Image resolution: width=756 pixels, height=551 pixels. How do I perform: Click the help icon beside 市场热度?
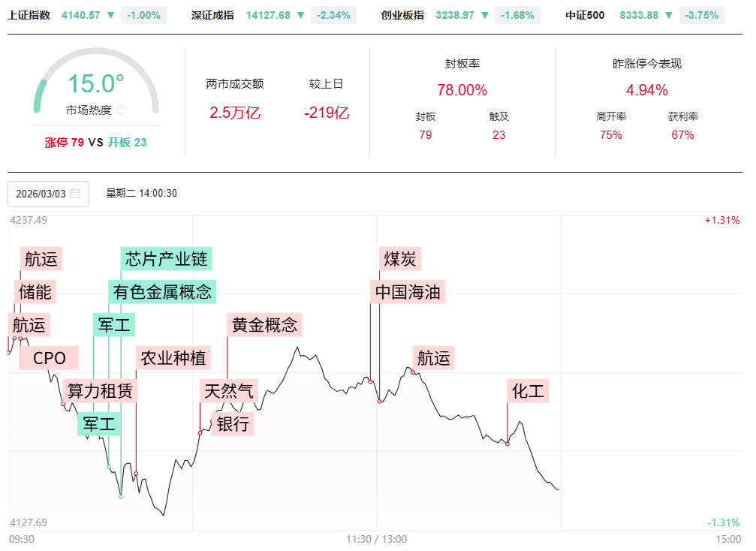click(x=122, y=110)
